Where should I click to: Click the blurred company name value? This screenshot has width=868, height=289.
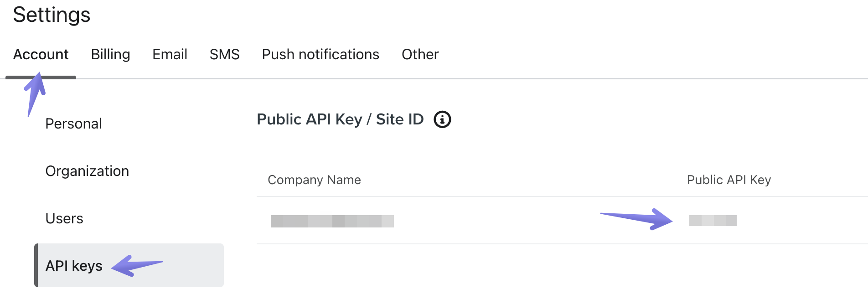[332, 221]
